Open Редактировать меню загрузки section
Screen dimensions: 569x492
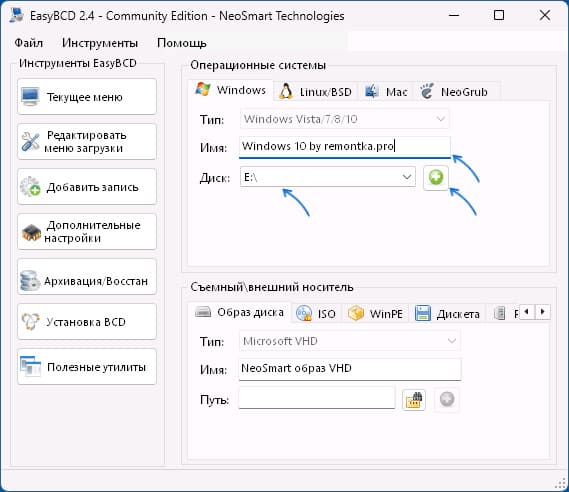(87, 142)
